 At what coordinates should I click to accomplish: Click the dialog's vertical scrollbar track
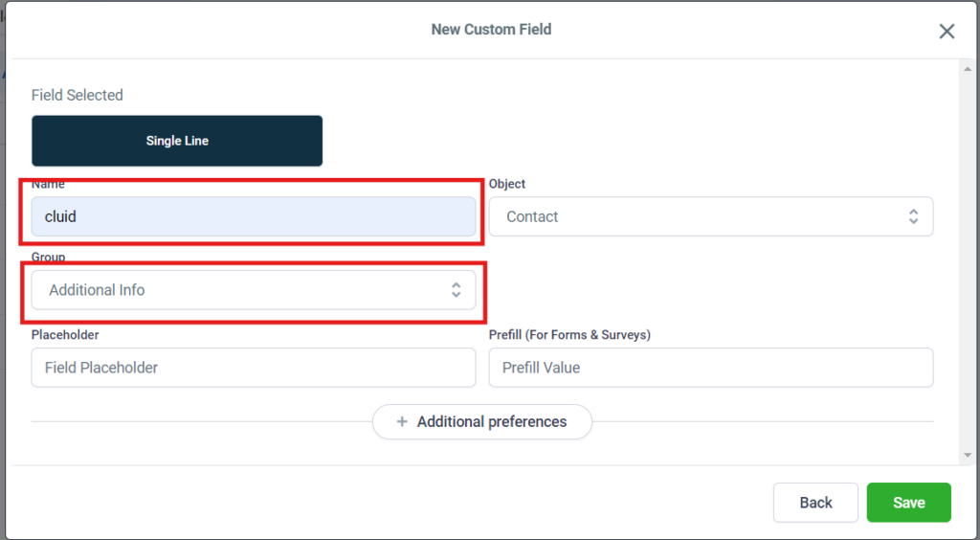(968, 262)
